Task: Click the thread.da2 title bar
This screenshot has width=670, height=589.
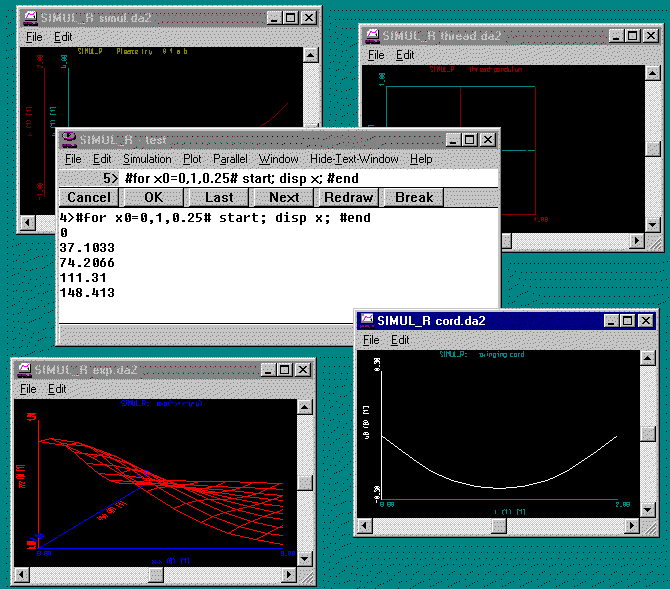Action: point(512,35)
